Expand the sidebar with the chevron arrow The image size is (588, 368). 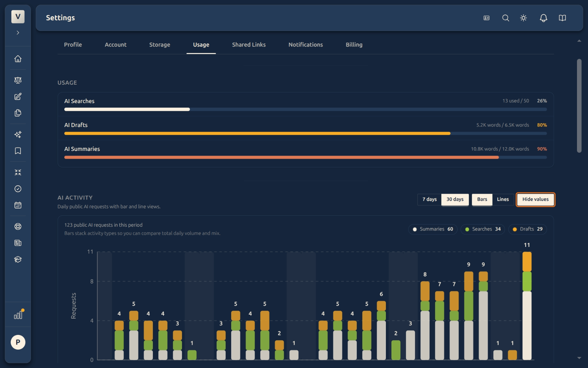point(18,33)
